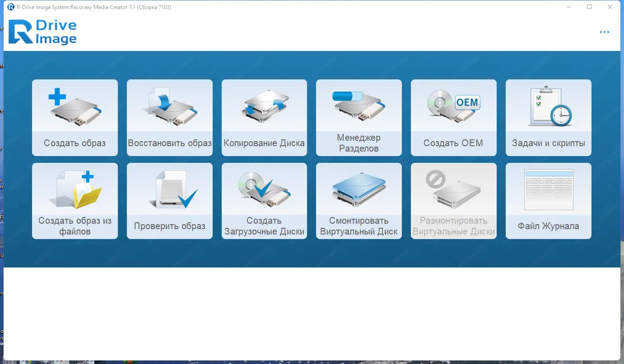This screenshot has height=364, width=624.
Task: Open the Создать образ (Create Image) tool
Action: (x=75, y=117)
